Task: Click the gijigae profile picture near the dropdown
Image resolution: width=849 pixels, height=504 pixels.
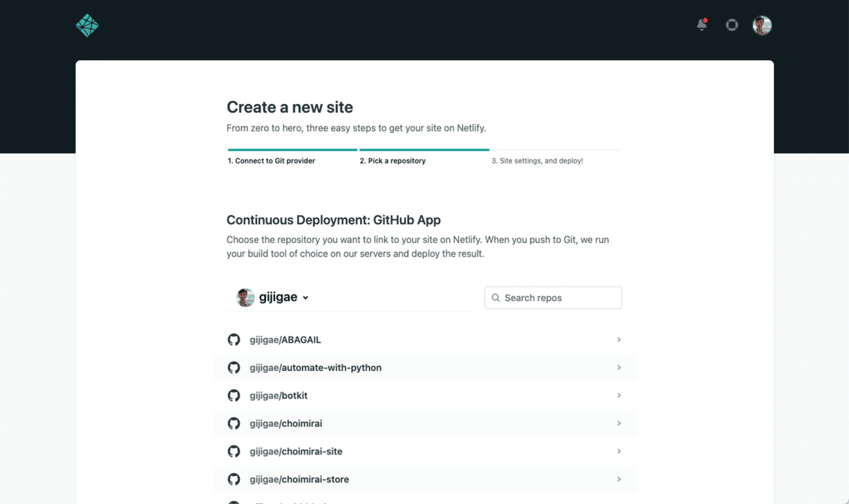Action: pos(246,298)
